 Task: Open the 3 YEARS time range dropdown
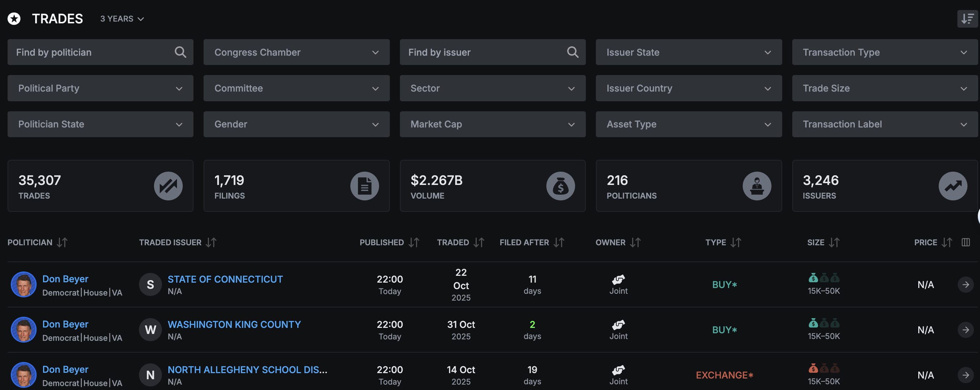[122, 19]
